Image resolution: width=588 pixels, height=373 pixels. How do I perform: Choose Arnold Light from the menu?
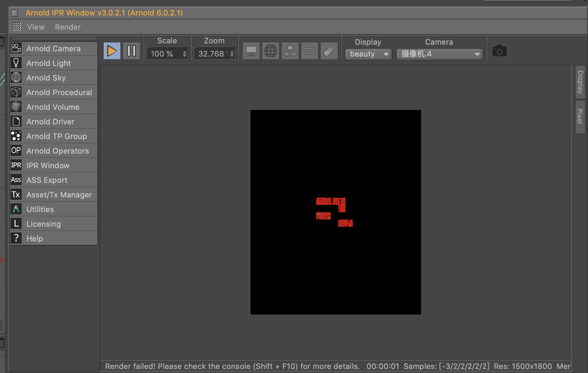54,63
